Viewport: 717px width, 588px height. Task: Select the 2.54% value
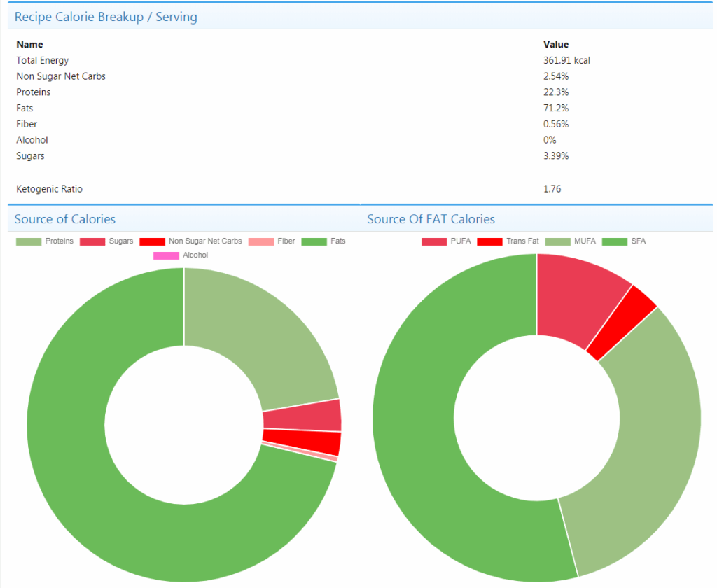click(556, 76)
